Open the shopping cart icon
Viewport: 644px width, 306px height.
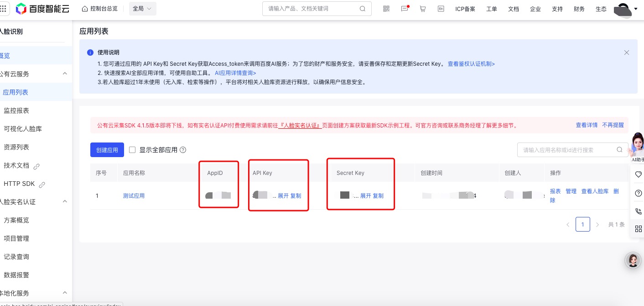422,9
